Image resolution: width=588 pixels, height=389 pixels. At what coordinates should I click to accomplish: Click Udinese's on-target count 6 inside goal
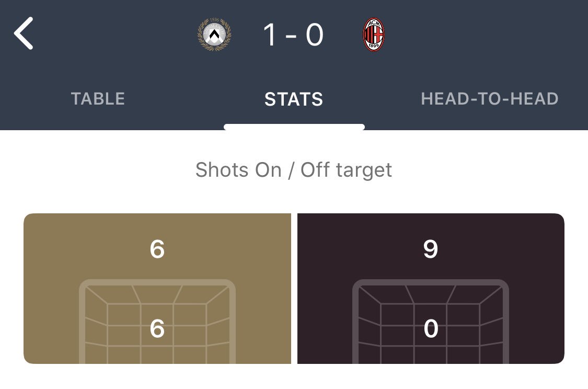click(x=157, y=329)
